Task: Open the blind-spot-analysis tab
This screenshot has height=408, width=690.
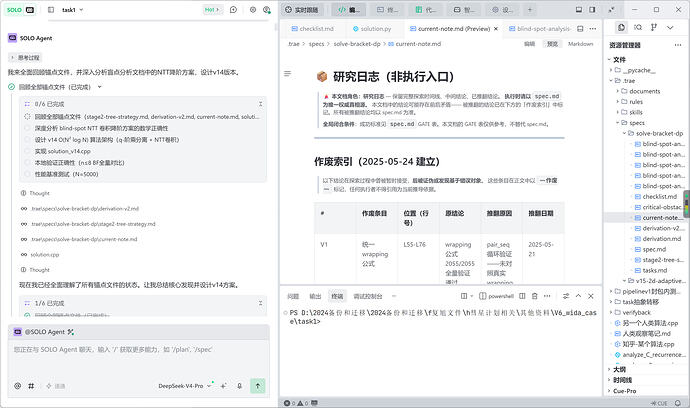Action: click(x=540, y=29)
